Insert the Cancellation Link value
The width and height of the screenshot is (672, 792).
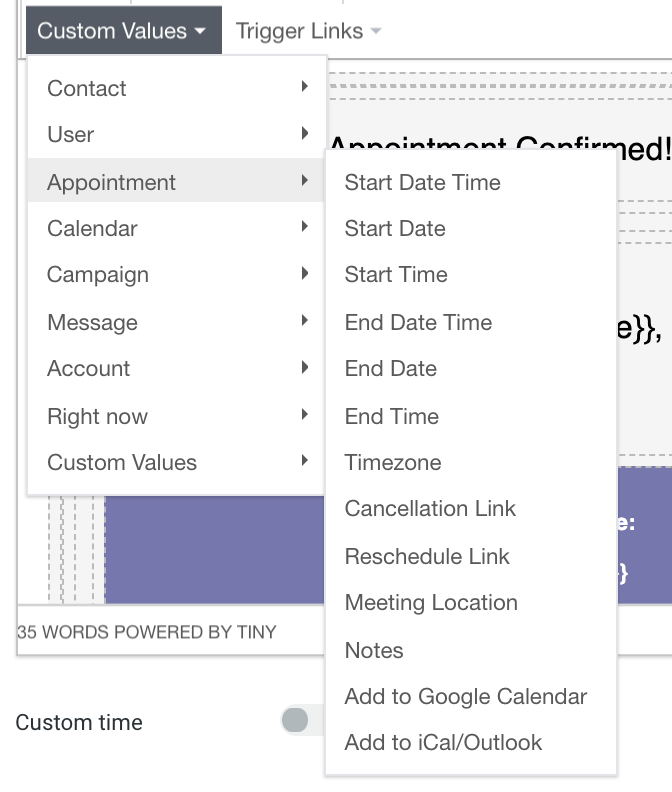coord(430,508)
